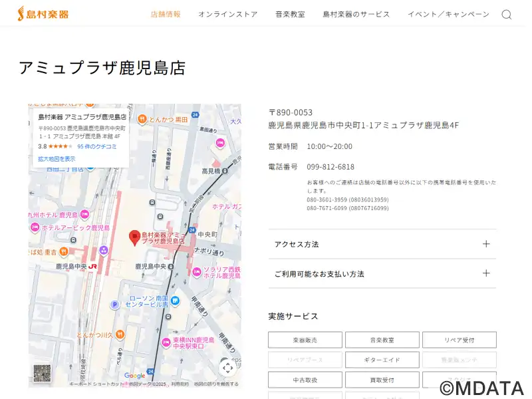Click the red store location pin on map

(134, 237)
